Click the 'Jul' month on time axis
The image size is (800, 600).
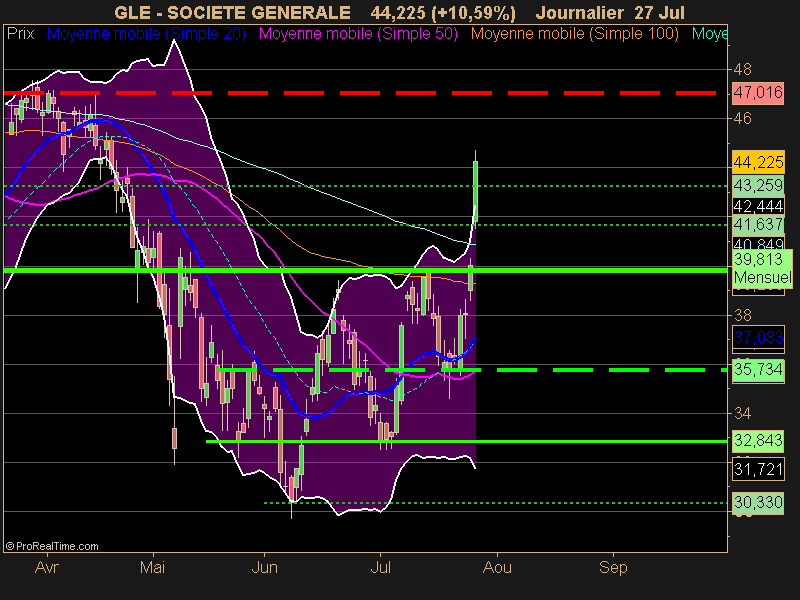(380, 567)
